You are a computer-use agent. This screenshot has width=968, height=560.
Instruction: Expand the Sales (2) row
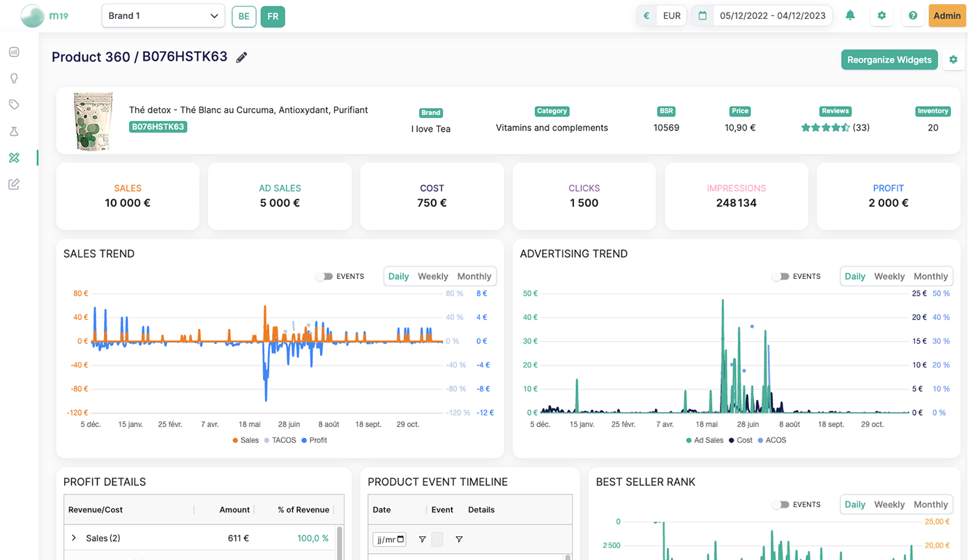pyautogui.click(x=74, y=538)
